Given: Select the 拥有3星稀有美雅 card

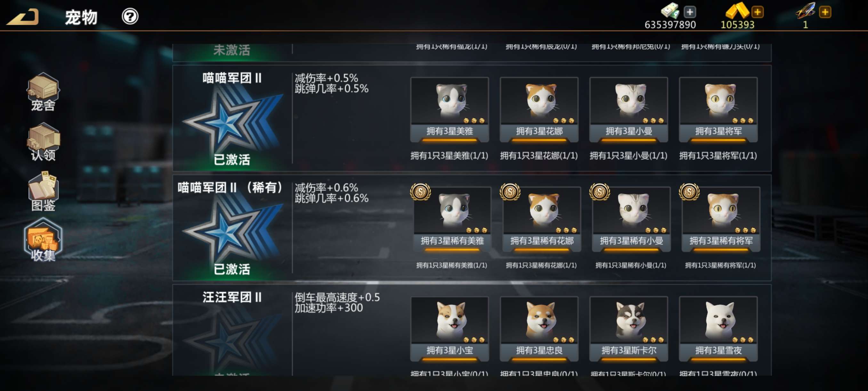Looking at the screenshot, I should 452,219.
